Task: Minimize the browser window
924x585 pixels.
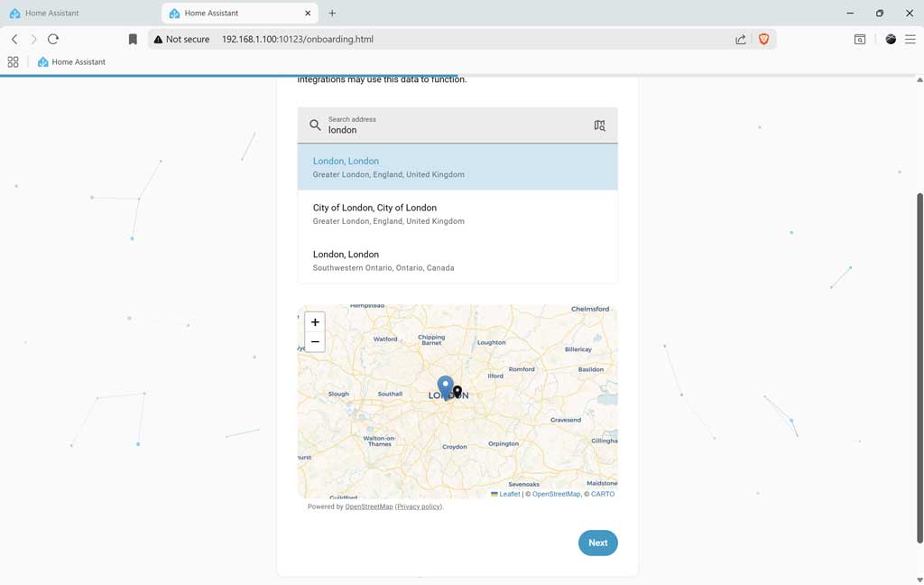Action: 850,13
